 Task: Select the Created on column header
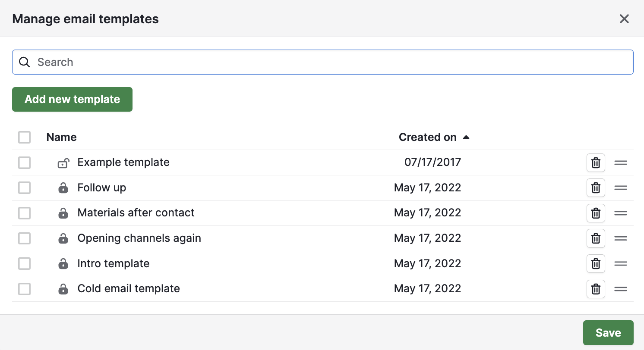click(x=428, y=137)
